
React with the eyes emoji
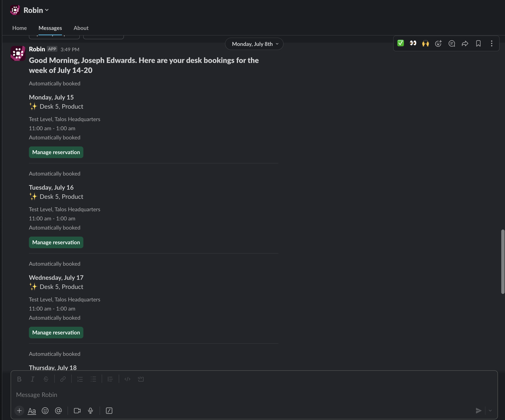pos(413,43)
